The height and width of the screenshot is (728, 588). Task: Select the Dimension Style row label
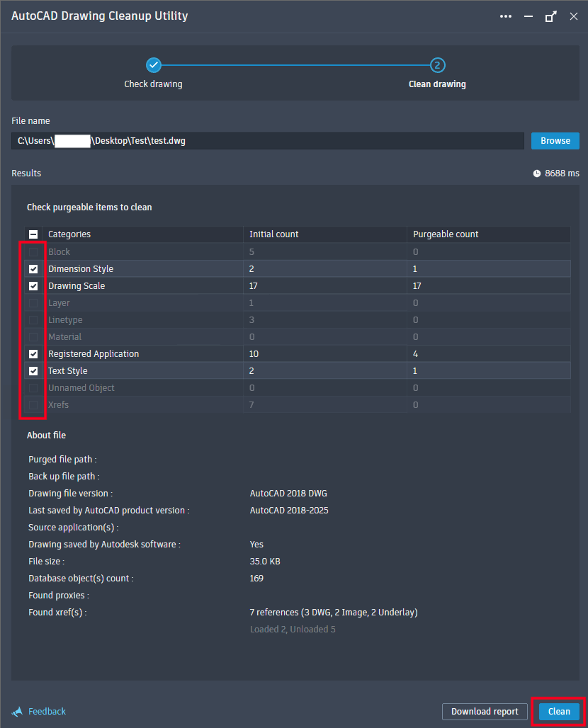coord(81,269)
